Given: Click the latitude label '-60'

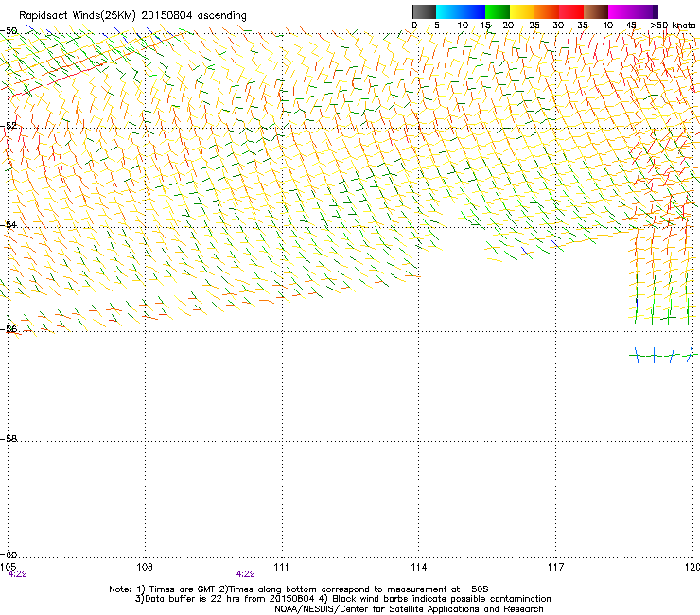Looking at the screenshot, I should coord(9,554).
